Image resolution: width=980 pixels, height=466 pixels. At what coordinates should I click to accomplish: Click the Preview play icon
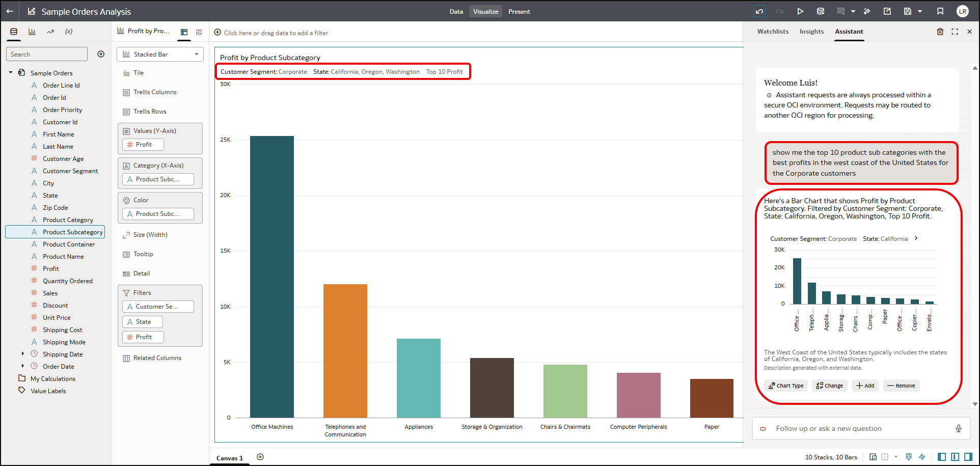800,11
